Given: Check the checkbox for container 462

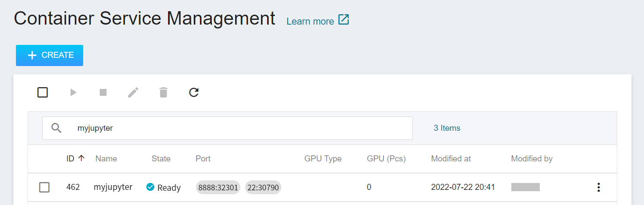Looking at the screenshot, I should pos(44,187).
